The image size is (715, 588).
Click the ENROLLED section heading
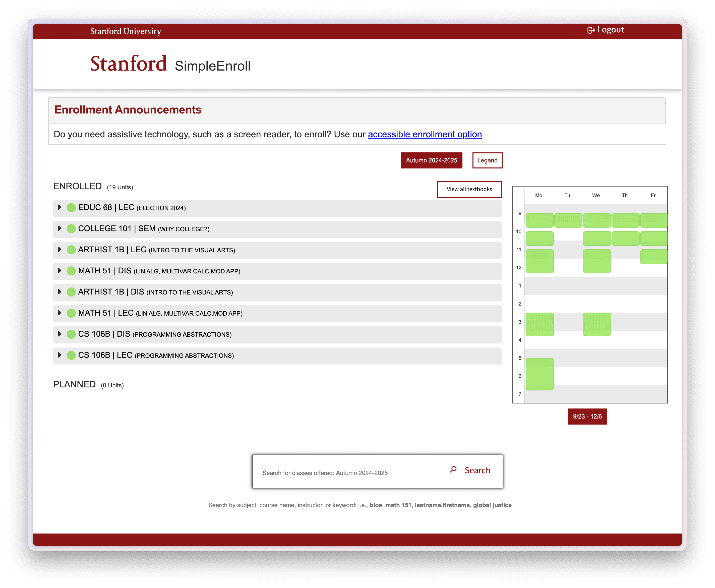point(77,186)
